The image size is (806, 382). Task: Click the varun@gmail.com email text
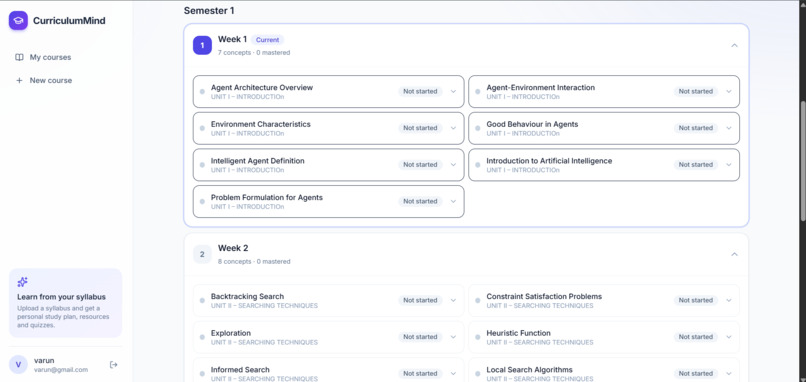click(61, 370)
